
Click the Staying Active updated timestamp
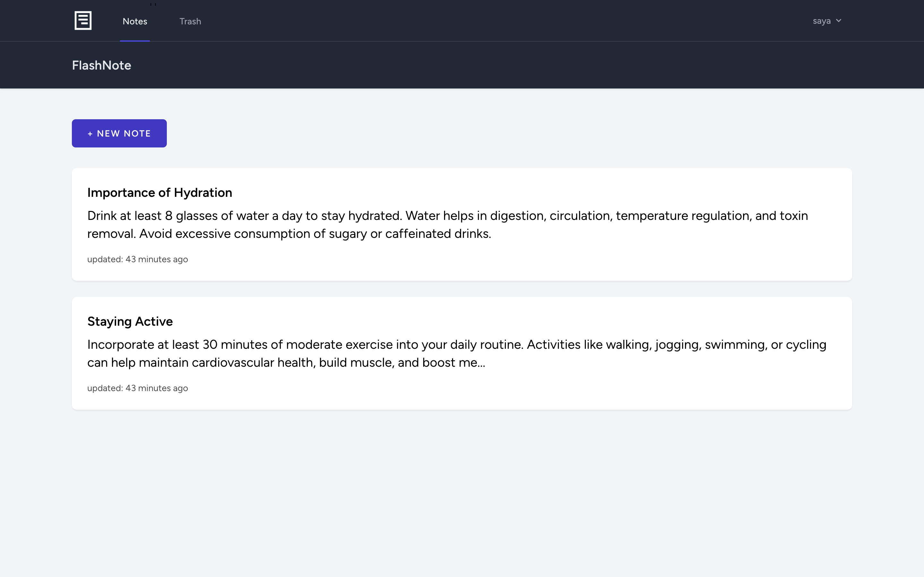(137, 388)
